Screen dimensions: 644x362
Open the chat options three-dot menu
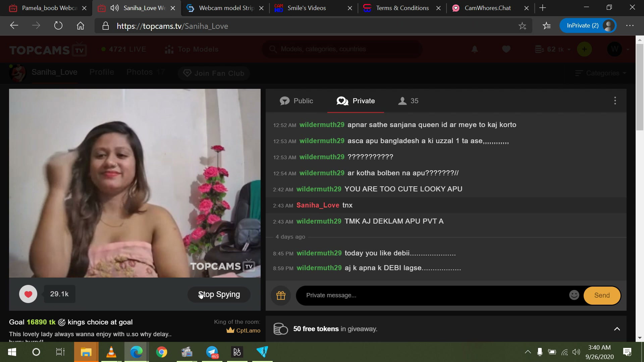point(615,101)
